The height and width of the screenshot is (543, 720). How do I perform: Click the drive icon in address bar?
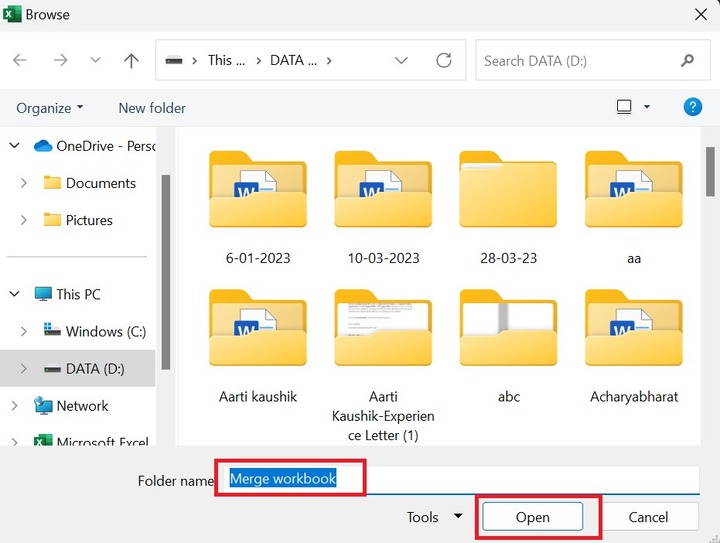click(174, 60)
